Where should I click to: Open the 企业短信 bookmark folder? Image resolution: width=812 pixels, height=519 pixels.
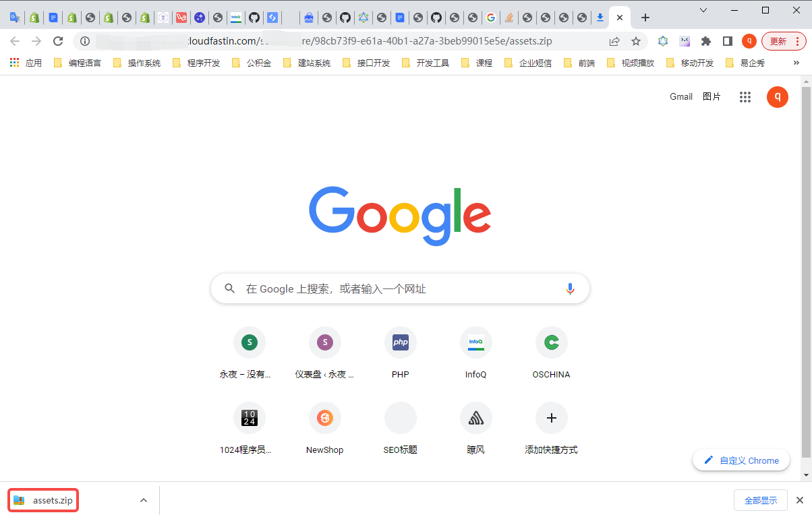pyautogui.click(x=528, y=63)
